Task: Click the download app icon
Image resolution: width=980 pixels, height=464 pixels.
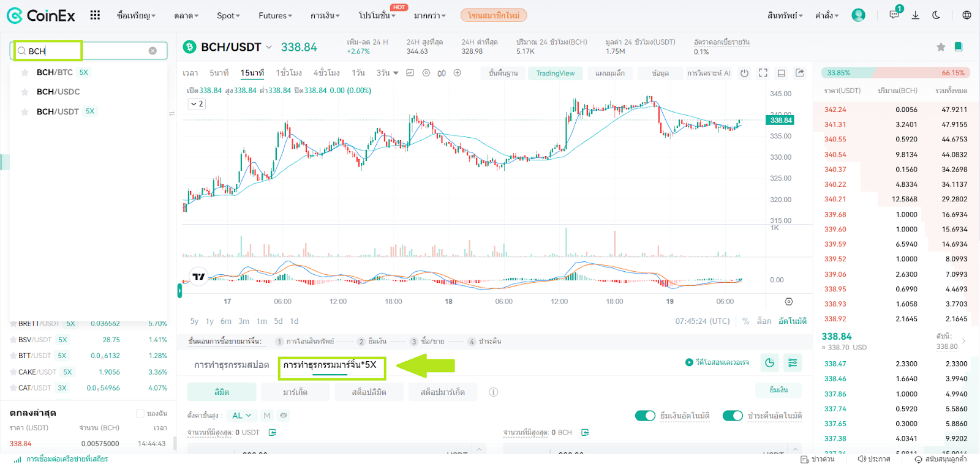Action: click(x=916, y=15)
